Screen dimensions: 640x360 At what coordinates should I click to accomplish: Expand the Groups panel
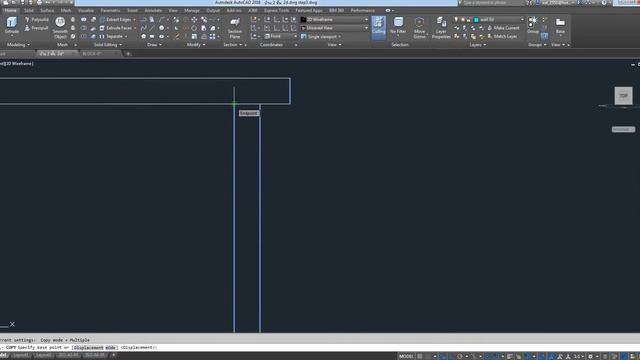click(537, 45)
